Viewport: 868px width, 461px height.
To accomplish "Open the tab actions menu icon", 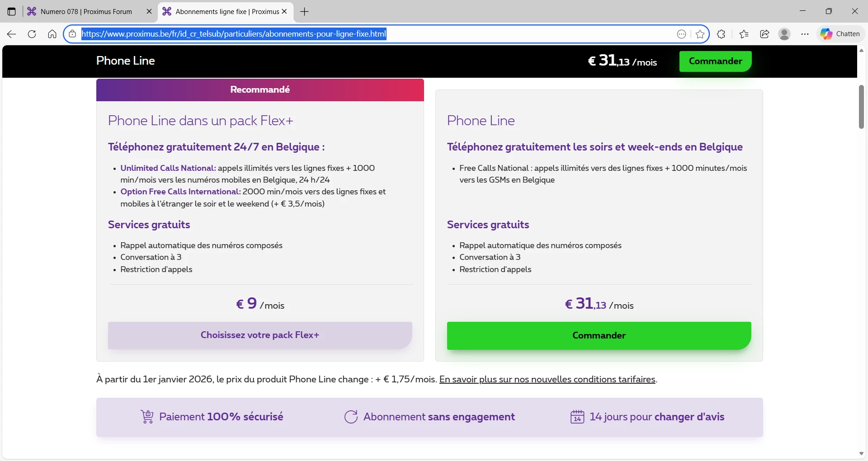I will (x=12, y=12).
